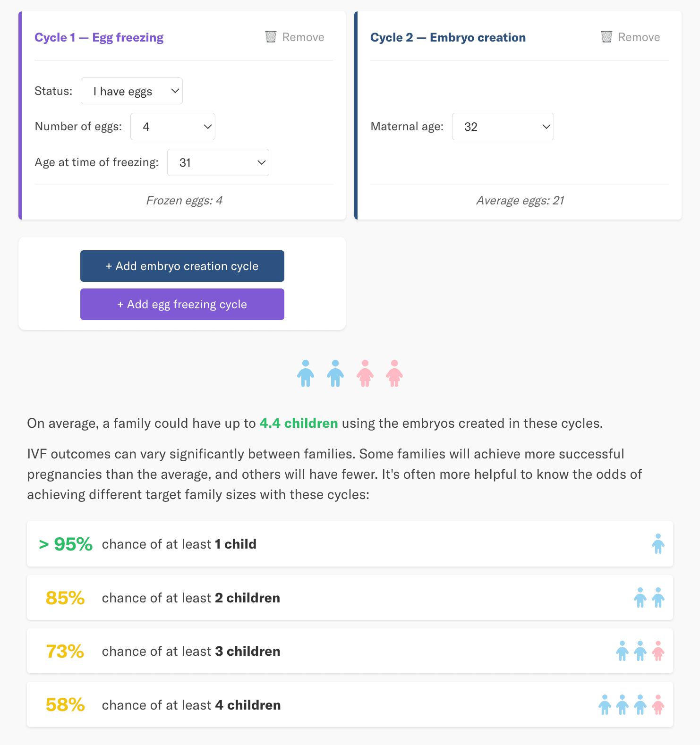Click the first blue child figure icon
Viewport: 700px width, 745px height.
pyautogui.click(x=306, y=373)
